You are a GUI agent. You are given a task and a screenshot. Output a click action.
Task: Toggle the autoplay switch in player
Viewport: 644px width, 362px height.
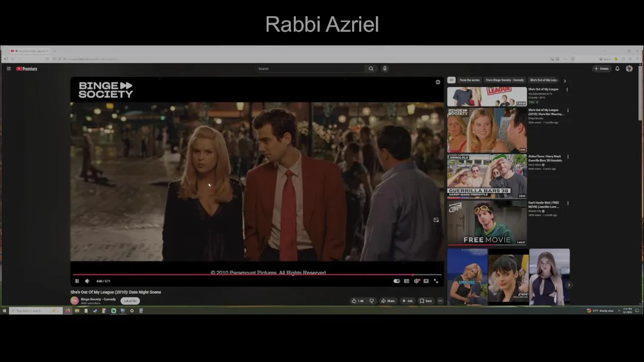tap(396, 281)
